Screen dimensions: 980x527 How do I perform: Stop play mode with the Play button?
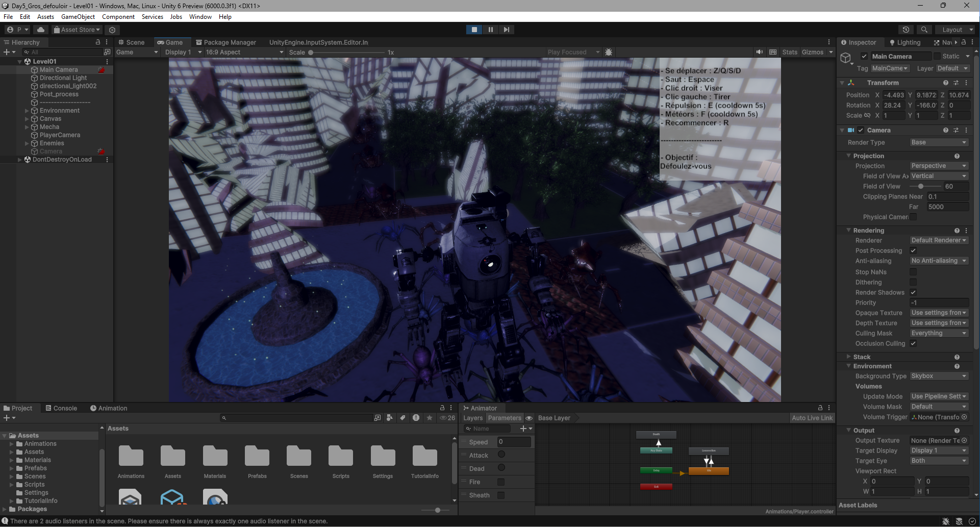coord(474,30)
